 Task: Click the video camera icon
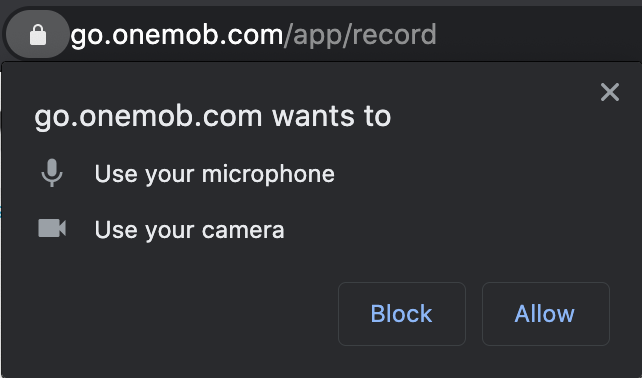pos(52,228)
